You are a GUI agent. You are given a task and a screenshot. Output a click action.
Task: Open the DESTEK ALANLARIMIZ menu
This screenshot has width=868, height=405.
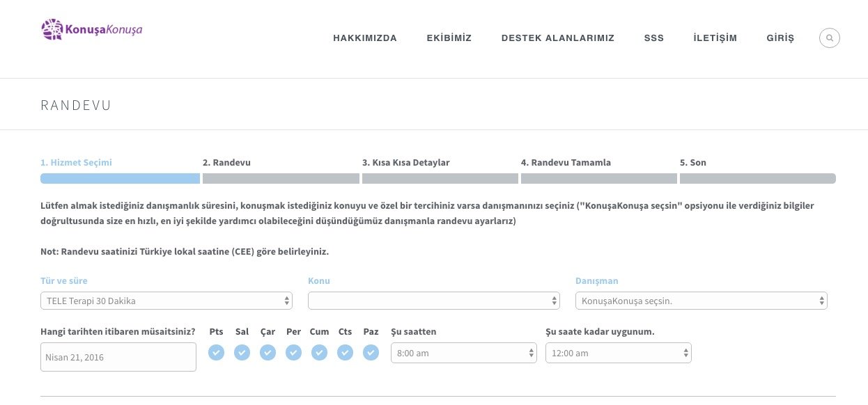(557, 38)
